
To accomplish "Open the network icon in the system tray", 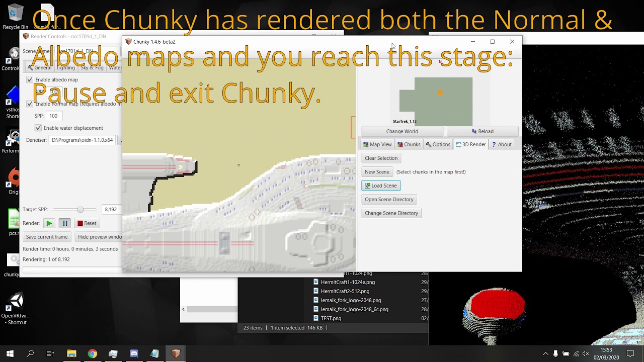I will (576, 354).
